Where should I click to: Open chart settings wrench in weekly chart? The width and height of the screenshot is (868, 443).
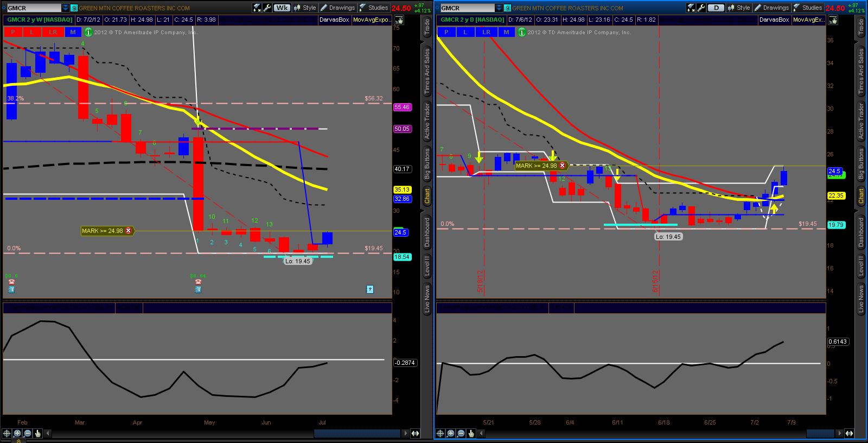pos(267,8)
